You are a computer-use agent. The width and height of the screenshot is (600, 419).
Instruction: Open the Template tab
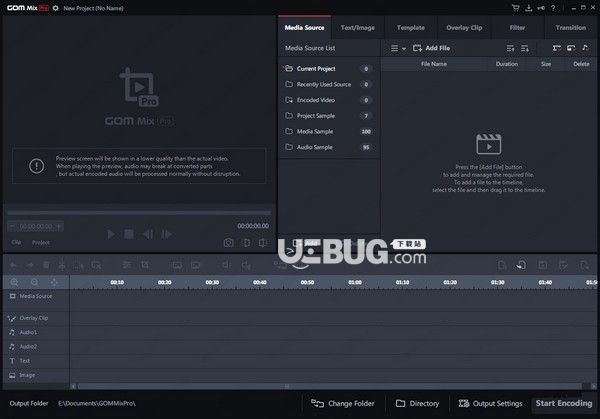pyautogui.click(x=411, y=28)
